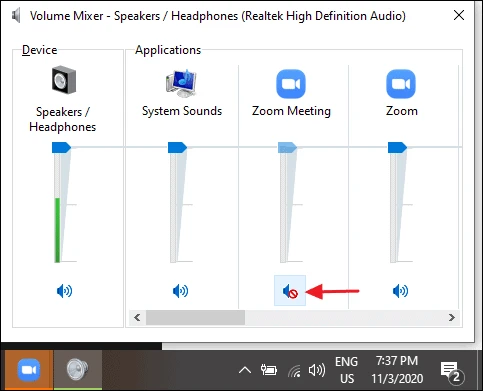This screenshot has width=483, height=391.
Task: Click the Zoom Meeting label
Action: pyautogui.click(x=291, y=111)
